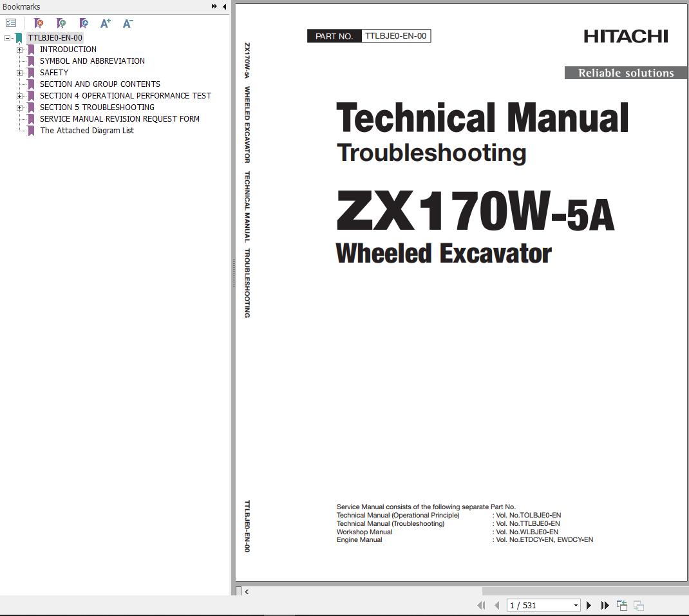Click the small square icon beside scrollbar
The image size is (689, 616).
tap(239, 591)
